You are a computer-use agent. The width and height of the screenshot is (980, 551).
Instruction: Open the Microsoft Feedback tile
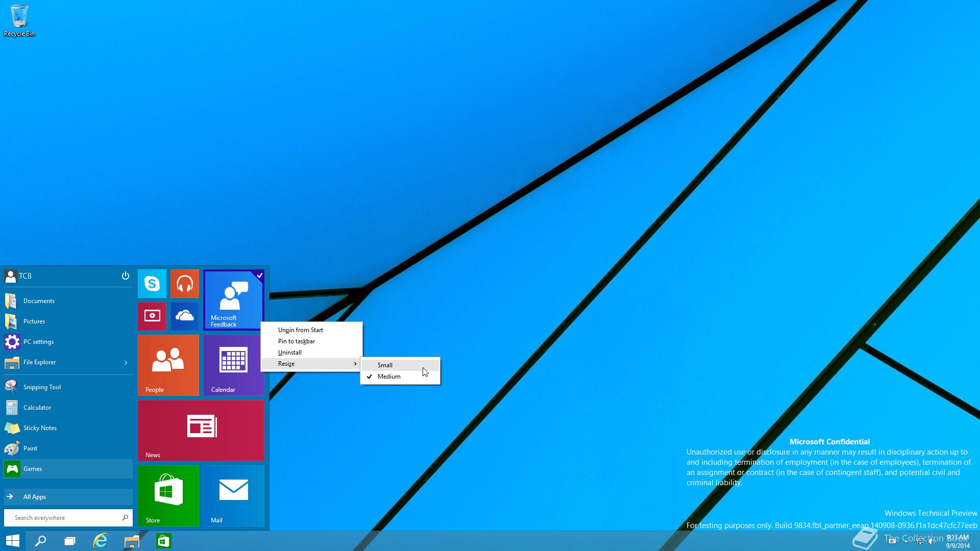tap(234, 300)
